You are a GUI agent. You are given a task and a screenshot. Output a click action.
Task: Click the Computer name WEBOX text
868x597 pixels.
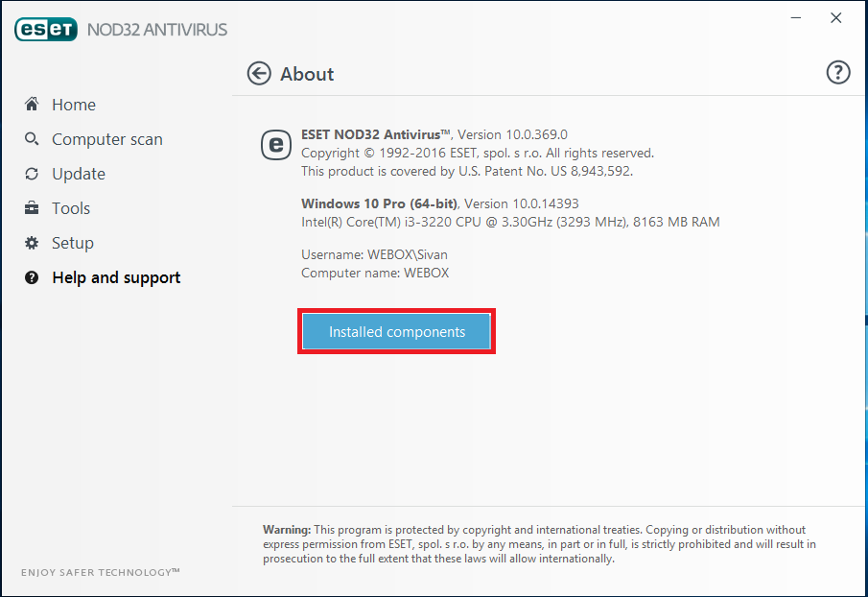375,273
